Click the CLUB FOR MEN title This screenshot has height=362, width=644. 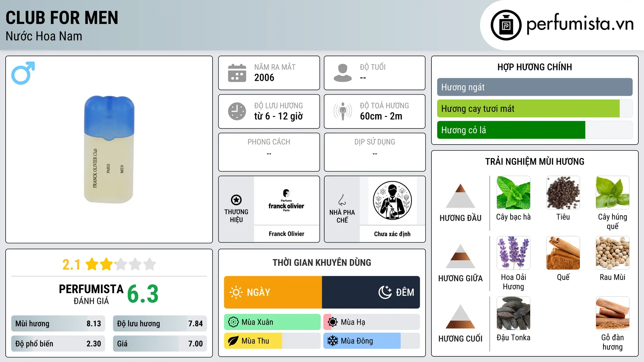(62, 18)
